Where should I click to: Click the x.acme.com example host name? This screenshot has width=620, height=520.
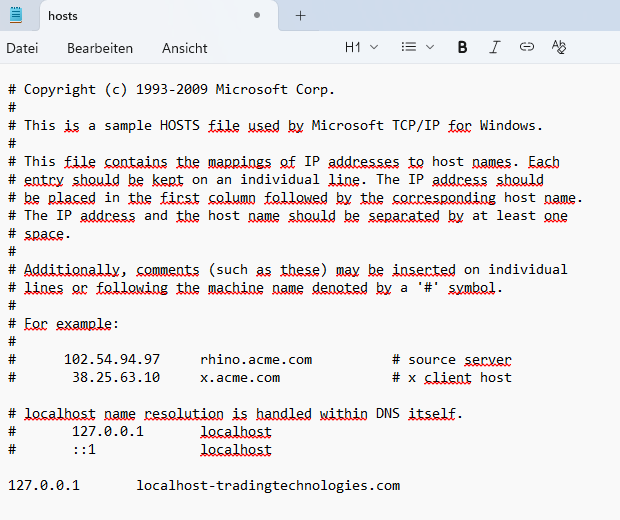point(240,378)
